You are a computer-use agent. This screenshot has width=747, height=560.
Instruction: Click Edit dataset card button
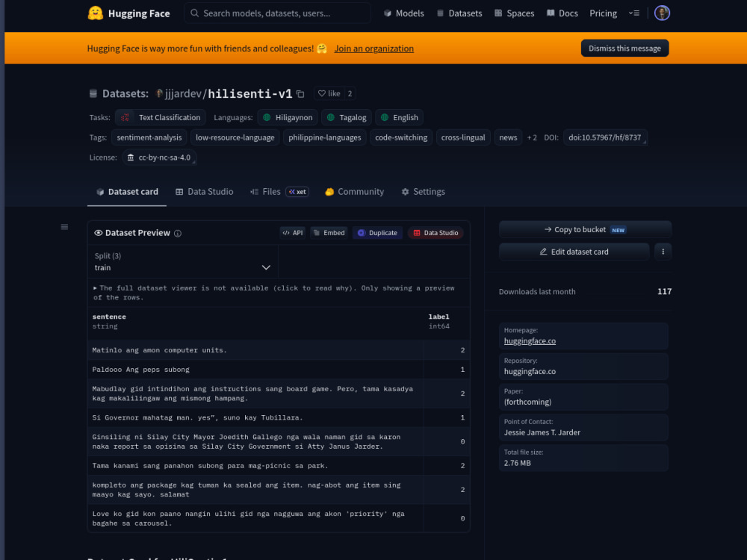coord(574,252)
